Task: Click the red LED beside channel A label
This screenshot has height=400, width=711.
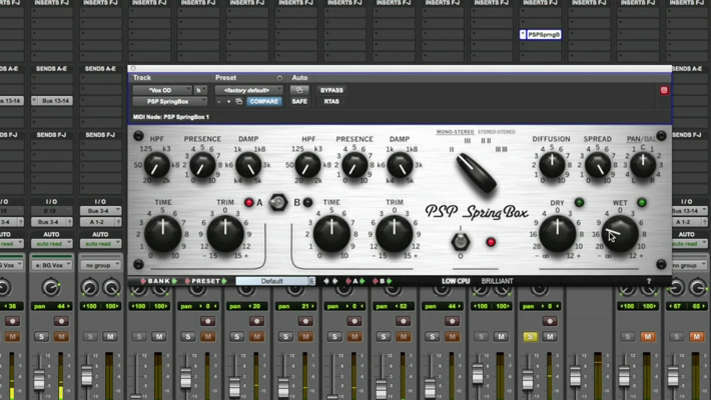Action: 248,202
